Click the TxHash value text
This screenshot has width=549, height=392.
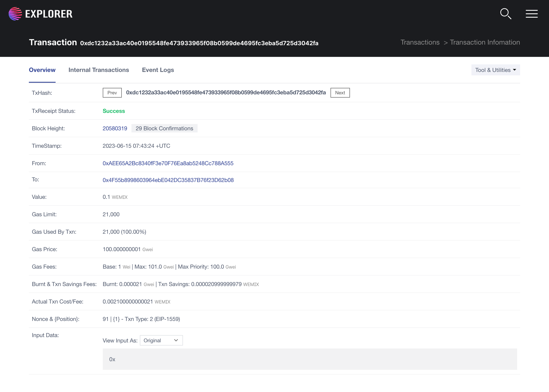click(226, 93)
